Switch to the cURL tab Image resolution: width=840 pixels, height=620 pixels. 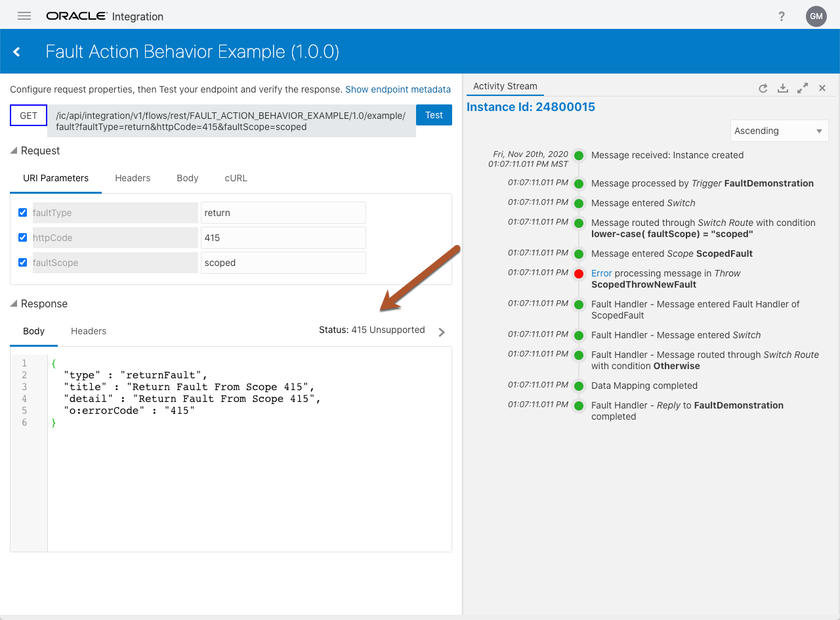[x=236, y=178]
